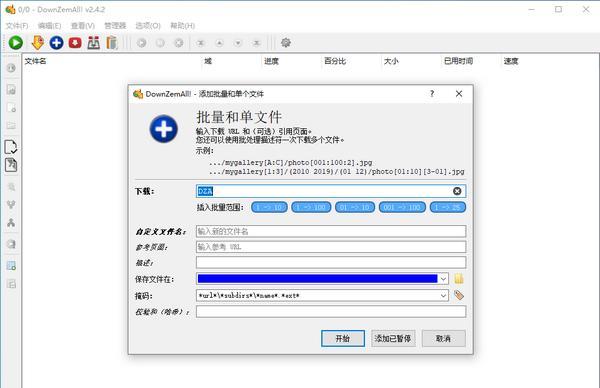Click the clock icon atop the left sidebar
This screenshot has height=388, width=600.
[11, 68]
